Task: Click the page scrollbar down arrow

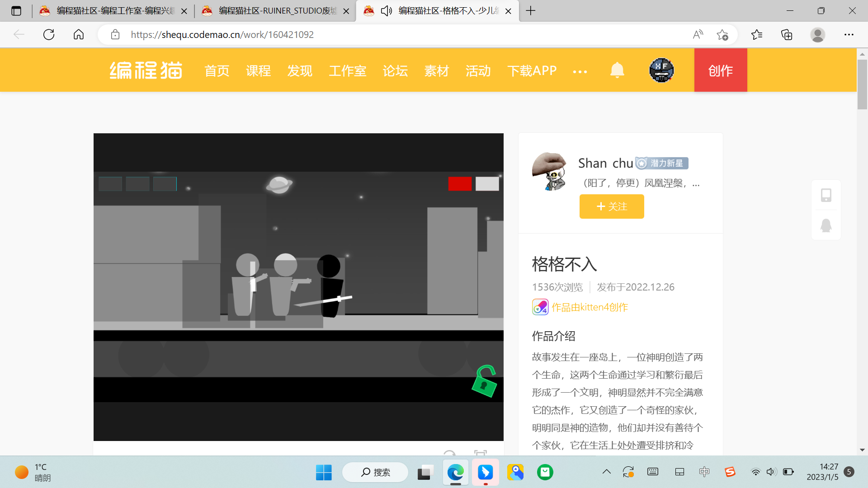Action: click(x=862, y=450)
